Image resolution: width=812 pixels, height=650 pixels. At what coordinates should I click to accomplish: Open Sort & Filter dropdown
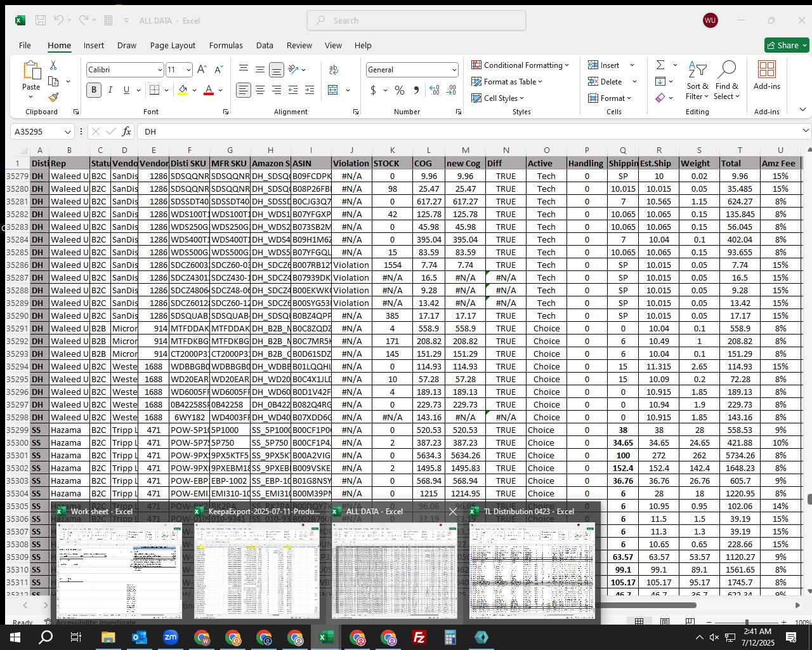pos(697,81)
